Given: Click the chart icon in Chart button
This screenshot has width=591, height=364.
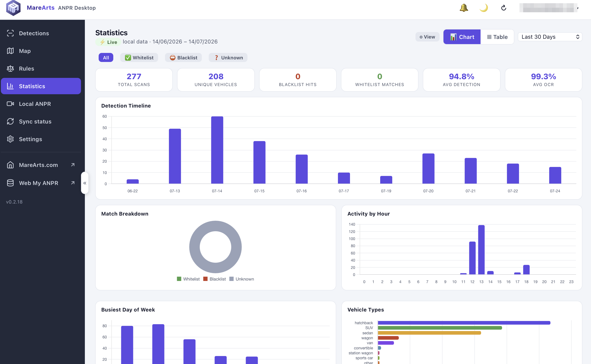Looking at the screenshot, I should (453, 37).
